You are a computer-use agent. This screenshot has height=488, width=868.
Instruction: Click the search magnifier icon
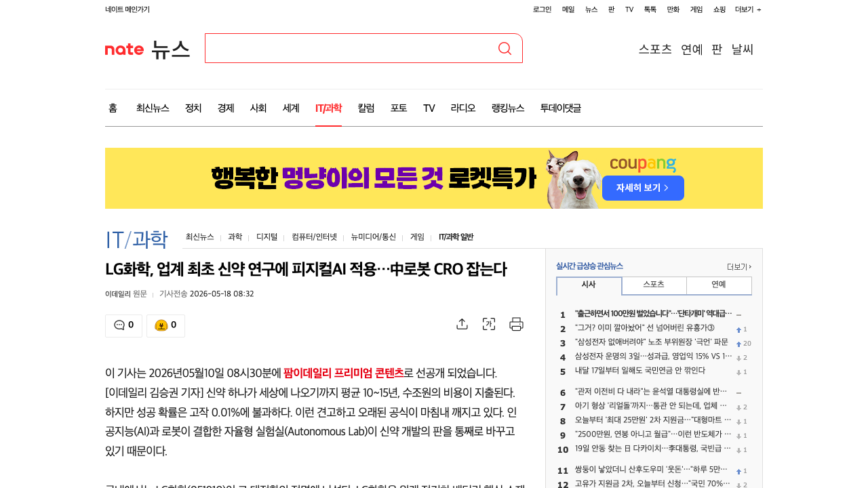(x=505, y=48)
